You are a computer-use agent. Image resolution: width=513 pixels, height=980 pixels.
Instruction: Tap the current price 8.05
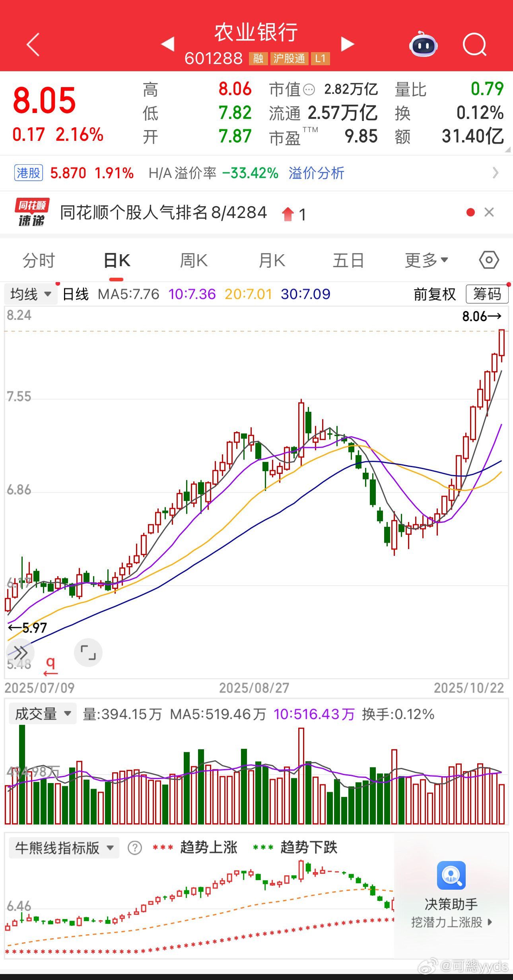44,100
